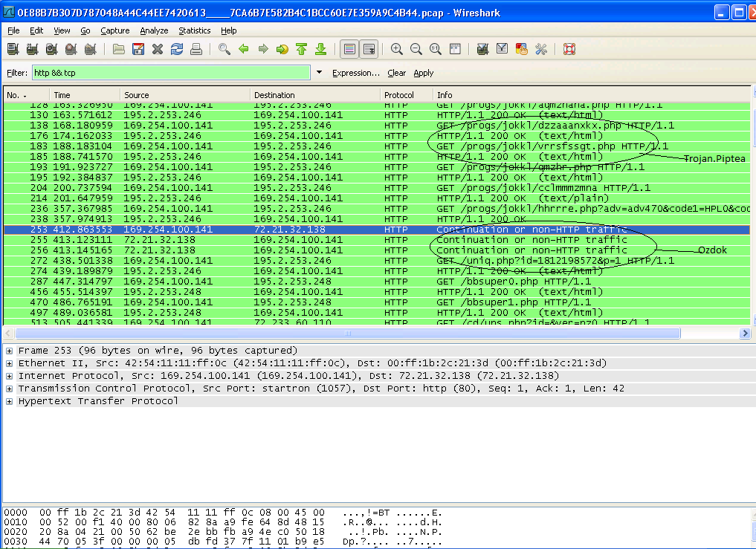The width and height of the screenshot is (756, 549).
Task: Sort by the Protocol column header
Action: tap(406, 95)
